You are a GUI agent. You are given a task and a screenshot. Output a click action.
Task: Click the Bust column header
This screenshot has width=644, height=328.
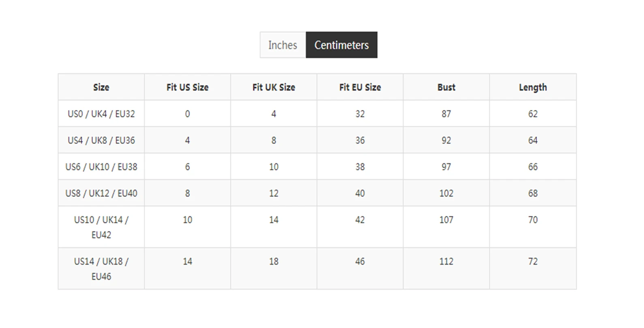[x=446, y=87]
